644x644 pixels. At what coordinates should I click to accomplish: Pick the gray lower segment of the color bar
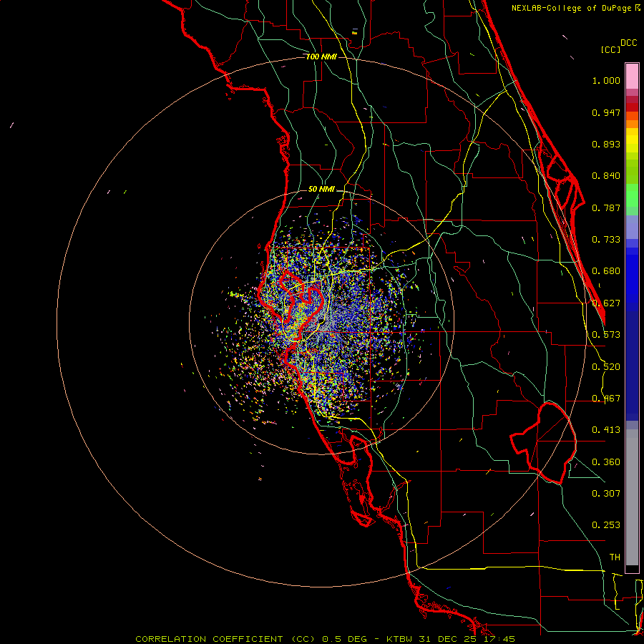click(x=632, y=497)
